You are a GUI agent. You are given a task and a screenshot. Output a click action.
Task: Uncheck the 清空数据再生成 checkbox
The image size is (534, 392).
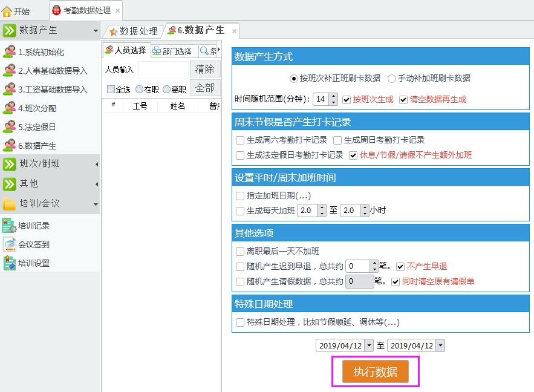click(403, 99)
